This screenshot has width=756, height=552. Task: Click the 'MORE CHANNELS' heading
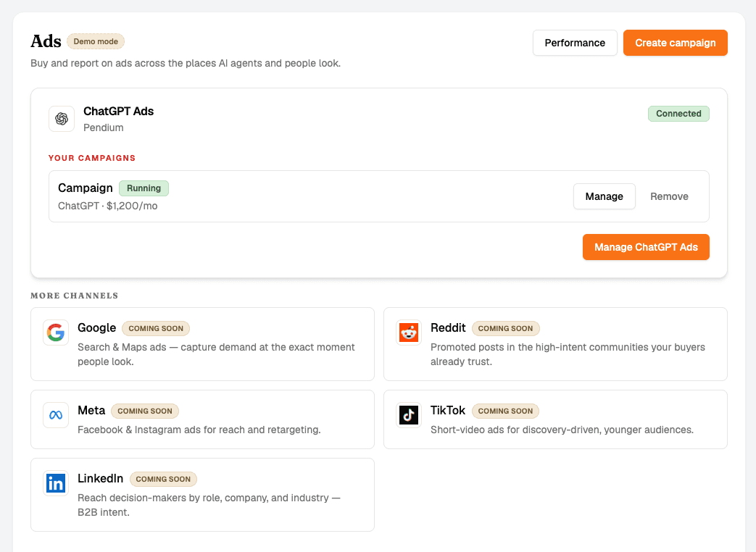tap(74, 296)
